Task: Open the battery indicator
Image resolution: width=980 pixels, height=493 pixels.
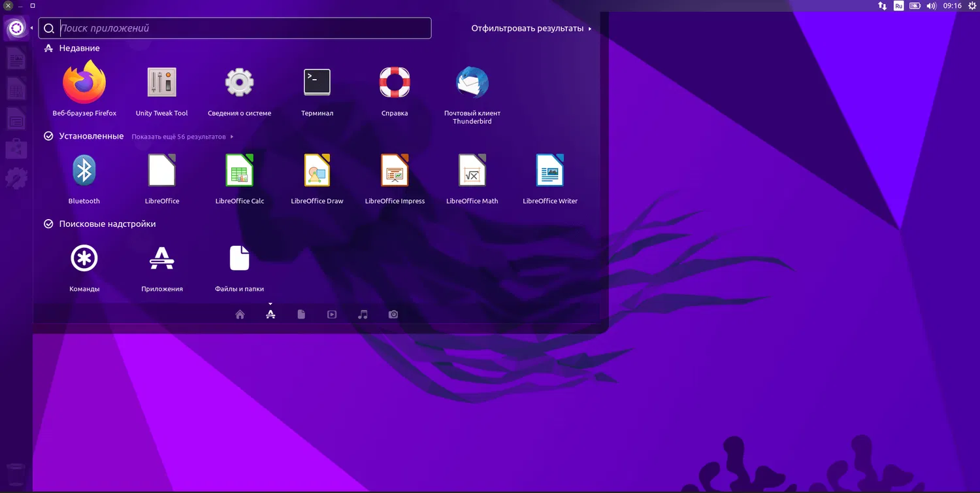Action: [915, 6]
